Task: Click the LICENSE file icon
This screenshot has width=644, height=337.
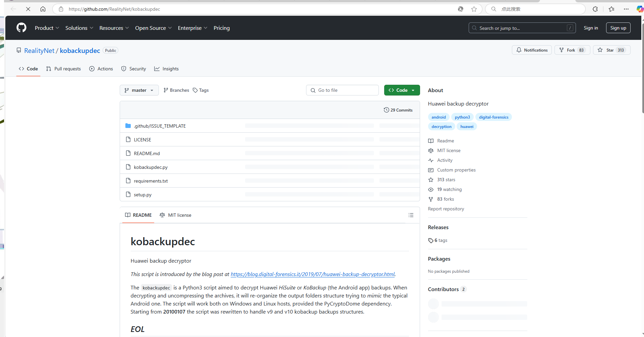Action: [128, 139]
